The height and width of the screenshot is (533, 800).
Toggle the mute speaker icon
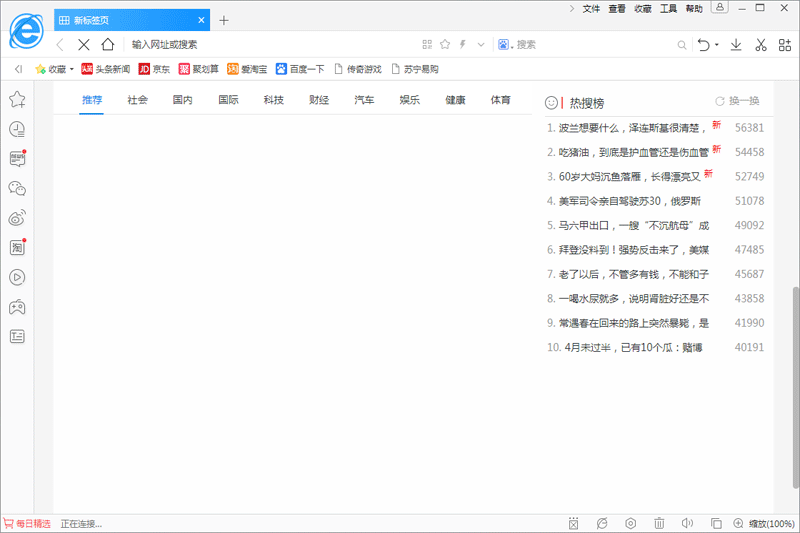point(687,523)
